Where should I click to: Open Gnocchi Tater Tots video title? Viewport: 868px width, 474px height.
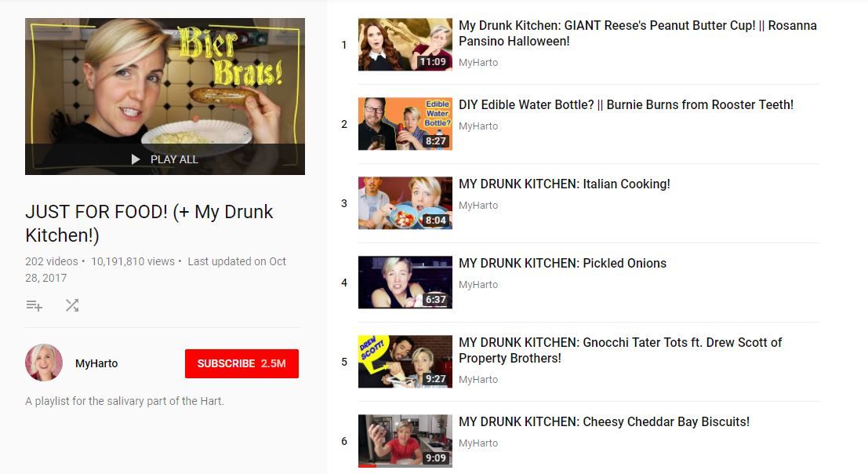click(620, 350)
